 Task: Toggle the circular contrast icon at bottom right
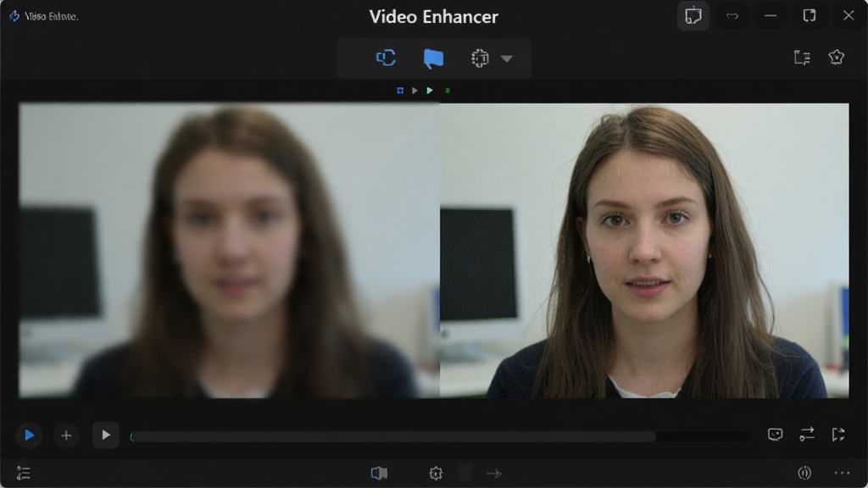(804, 473)
